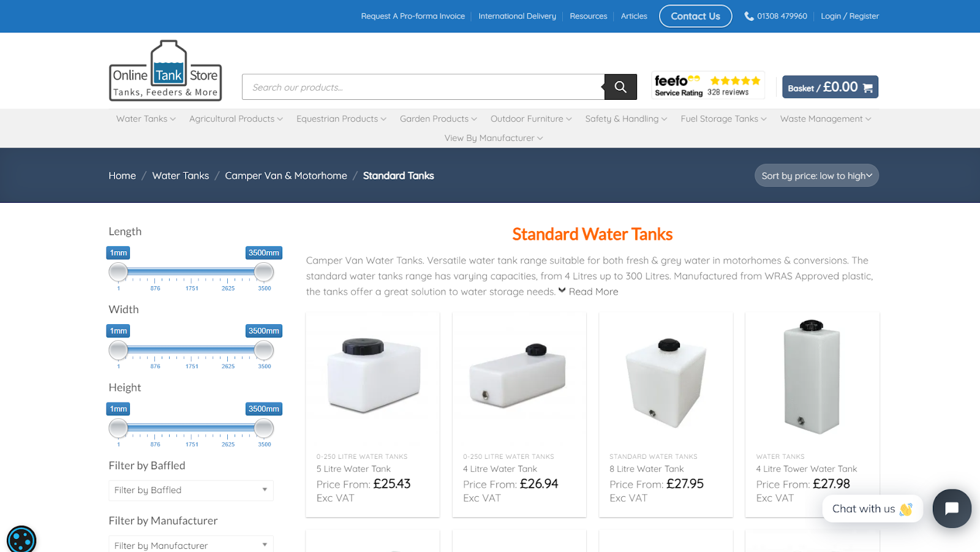Click the search products input field

click(x=423, y=87)
